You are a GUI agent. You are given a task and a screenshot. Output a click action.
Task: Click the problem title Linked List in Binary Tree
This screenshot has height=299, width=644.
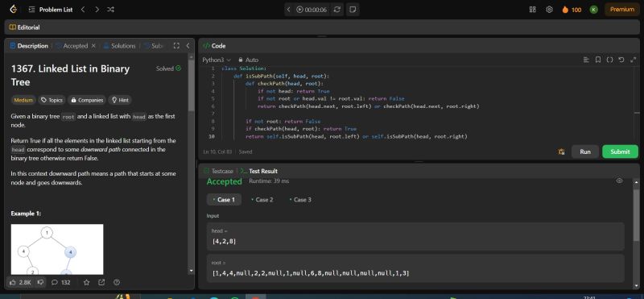pos(70,75)
